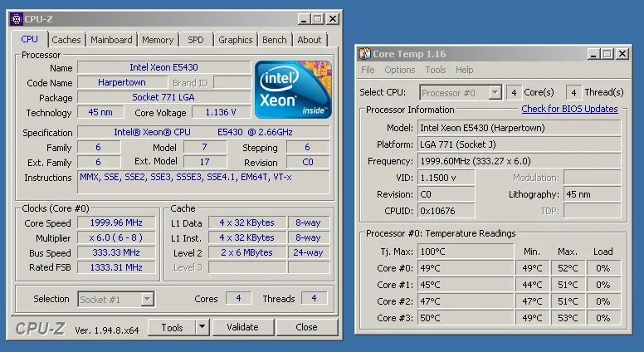Maximize the Core Temp window
The image size is (644, 352).
607,54
